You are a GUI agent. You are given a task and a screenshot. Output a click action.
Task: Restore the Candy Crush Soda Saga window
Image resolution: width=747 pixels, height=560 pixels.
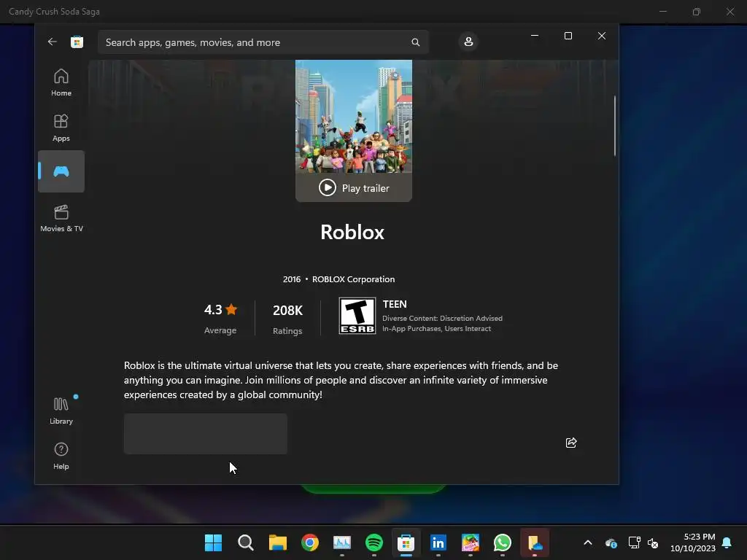tap(697, 12)
